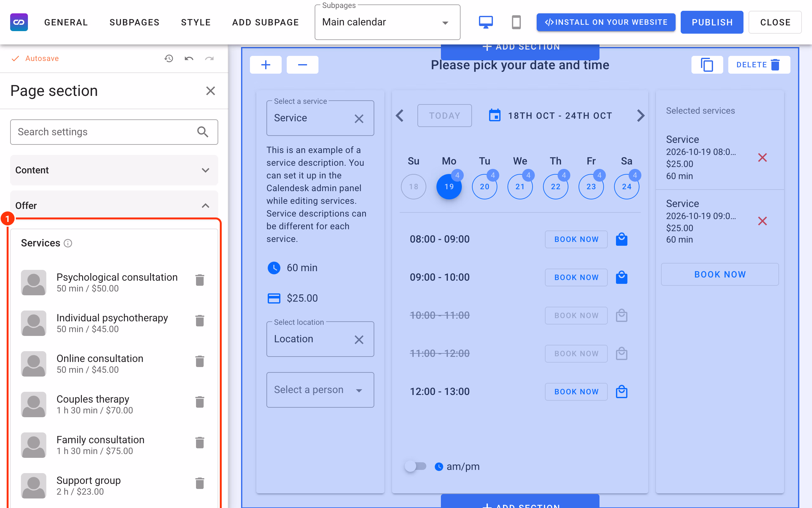Toggle the am/pm switch

click(x=416, y=466)
